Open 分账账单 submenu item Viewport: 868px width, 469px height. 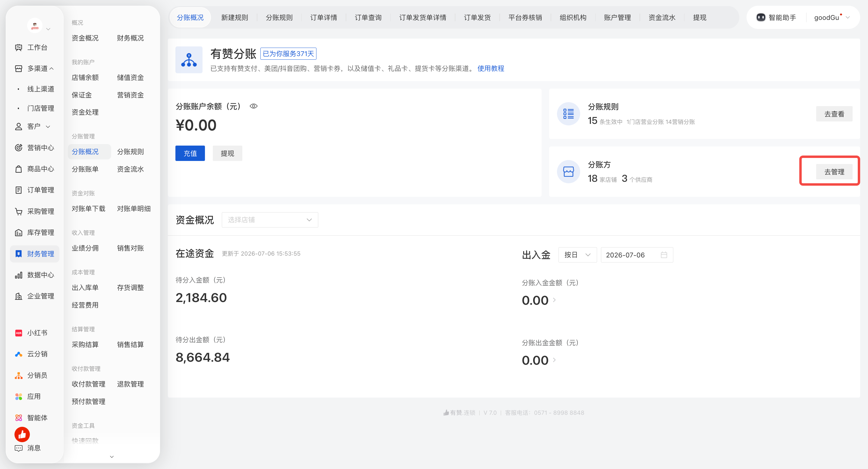click(x=85, y=169)
